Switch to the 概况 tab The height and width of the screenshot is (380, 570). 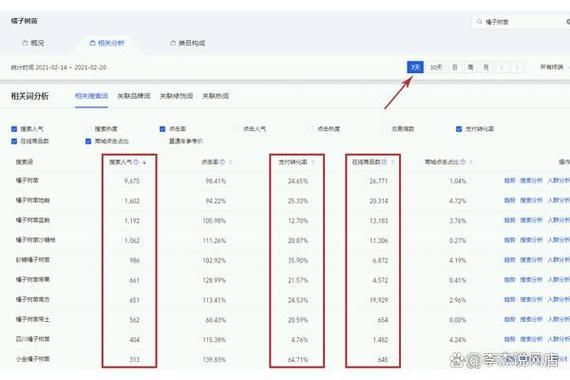33,43
